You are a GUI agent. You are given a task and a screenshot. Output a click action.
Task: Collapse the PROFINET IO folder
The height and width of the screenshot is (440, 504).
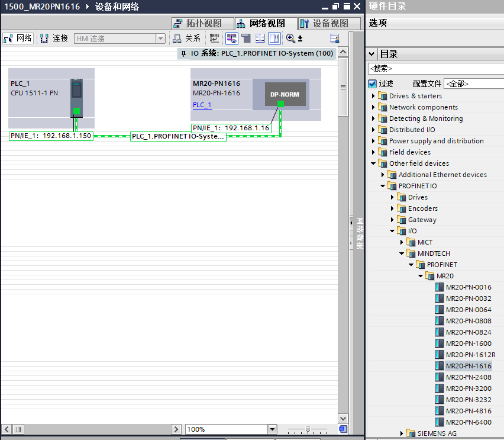383,186
